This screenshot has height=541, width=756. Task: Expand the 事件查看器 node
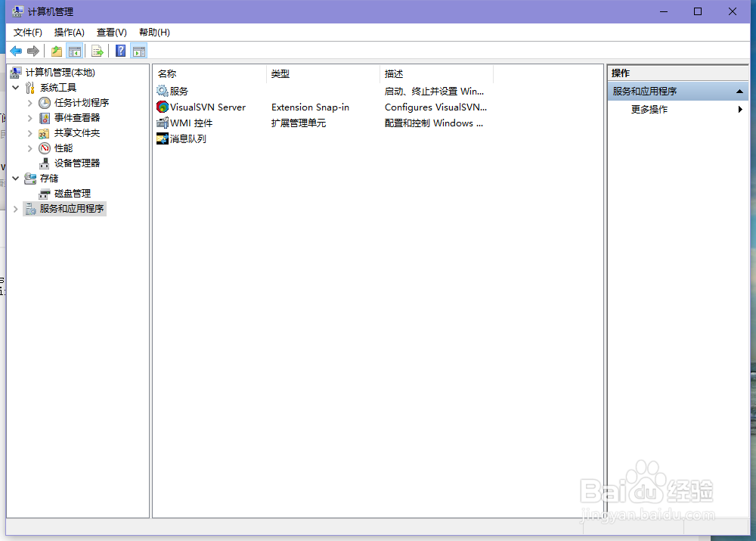click(30, 118)
